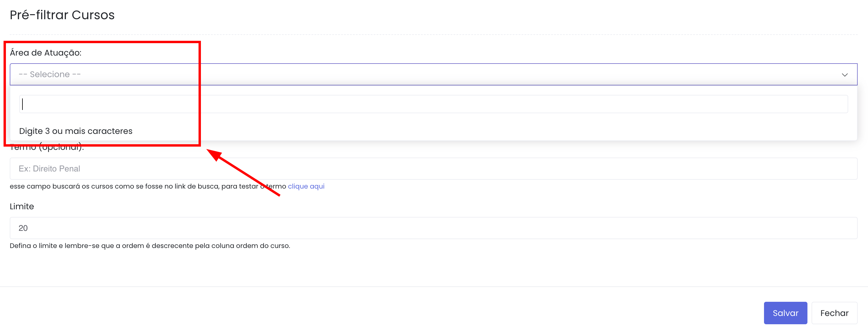Click the "Digite 3 ou mais caracteres" message
Screen dimensions: 868x334
76,131
